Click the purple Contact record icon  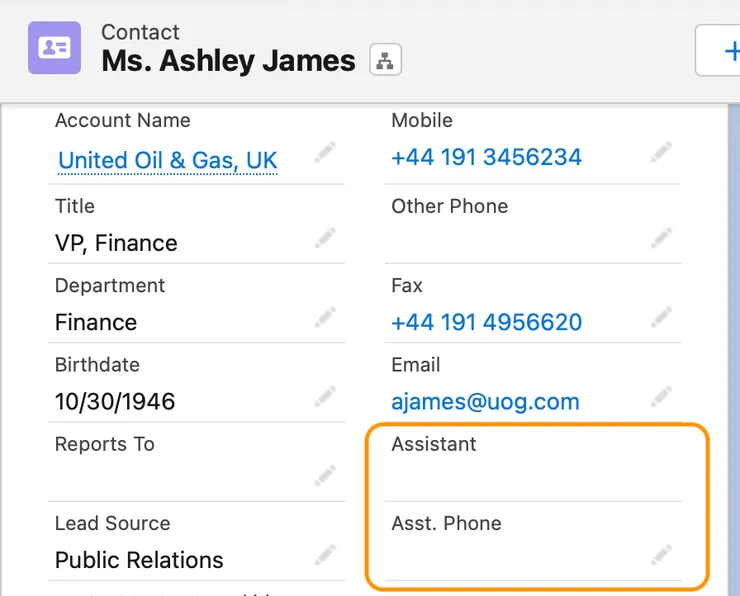pos(54,48)
